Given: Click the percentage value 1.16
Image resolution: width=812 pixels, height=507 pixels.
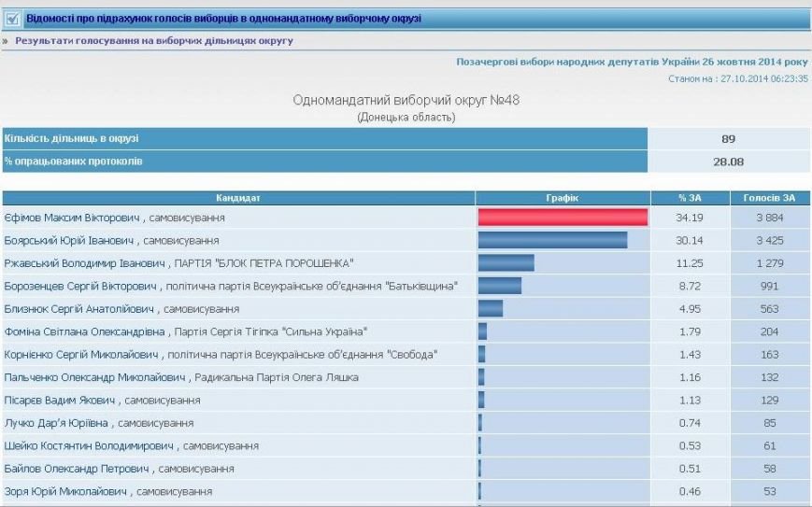Looking at the screenshot, I should point(690,377).
